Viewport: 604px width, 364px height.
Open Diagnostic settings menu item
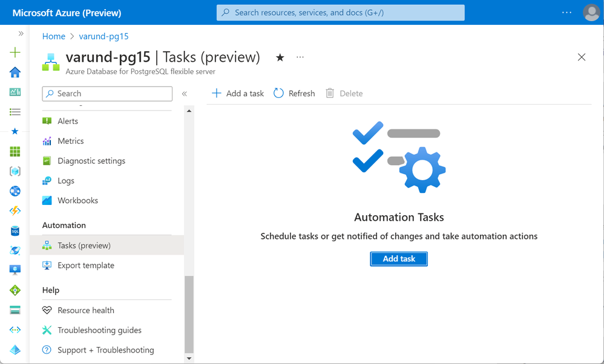point(91,161)
